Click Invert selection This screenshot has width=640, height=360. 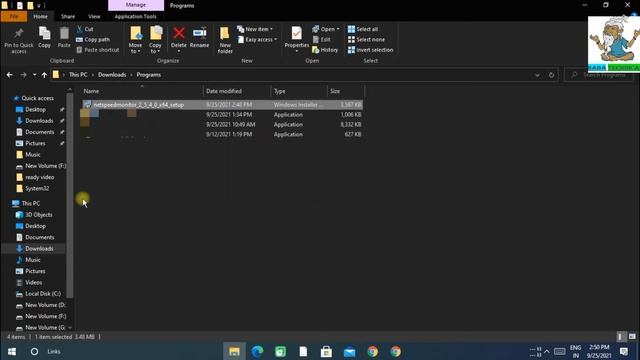click(371, 50)
